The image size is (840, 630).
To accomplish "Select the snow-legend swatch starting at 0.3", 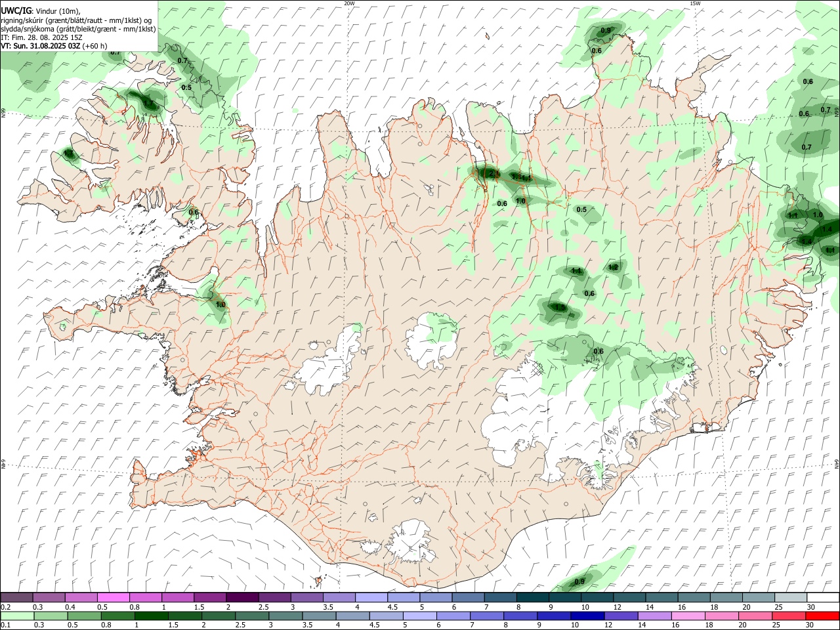I will click(x=49, y=598).
